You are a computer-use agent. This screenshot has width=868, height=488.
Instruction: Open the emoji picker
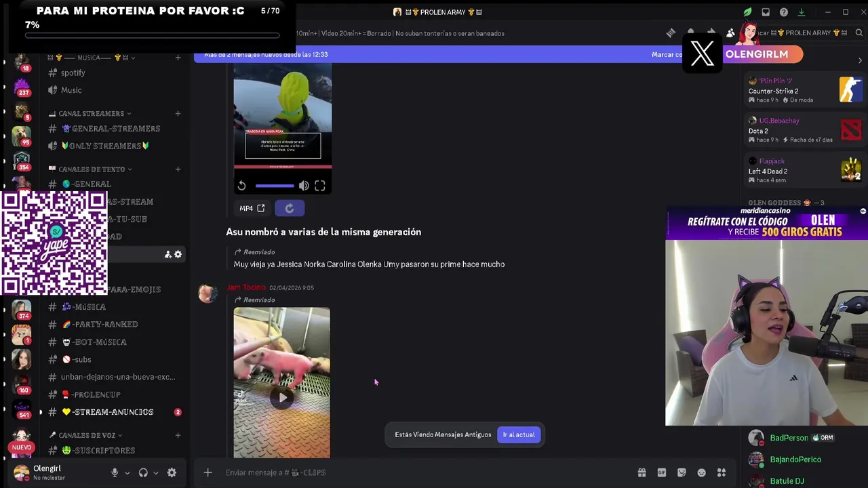coord(702,472)
